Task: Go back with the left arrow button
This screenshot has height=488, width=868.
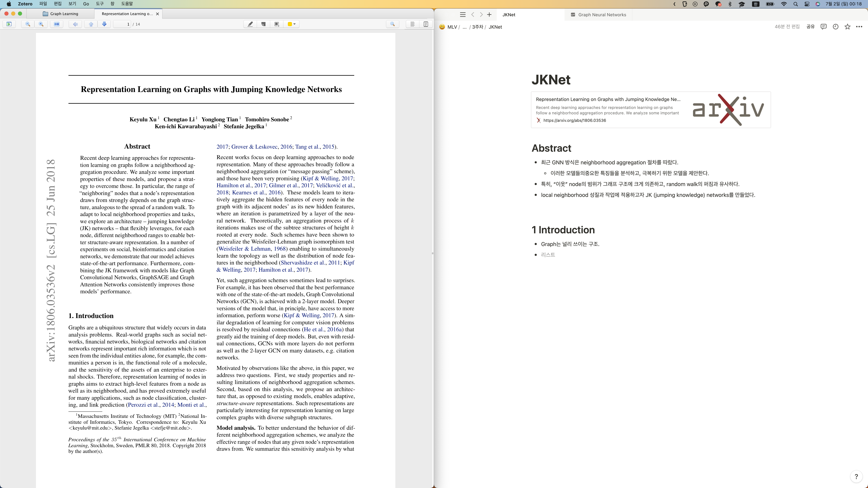Action: pyautogui.click(x=75, y=24)
